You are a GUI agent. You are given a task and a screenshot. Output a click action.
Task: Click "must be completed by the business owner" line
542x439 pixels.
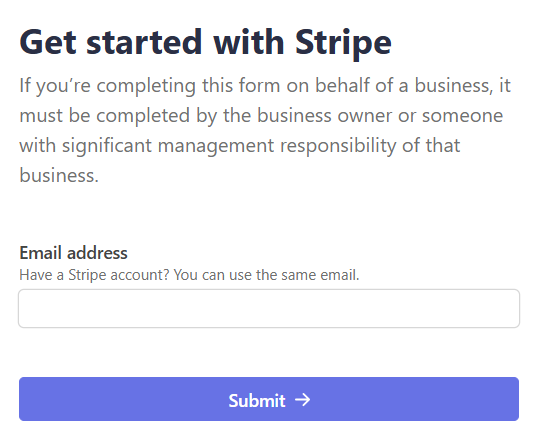206,116
